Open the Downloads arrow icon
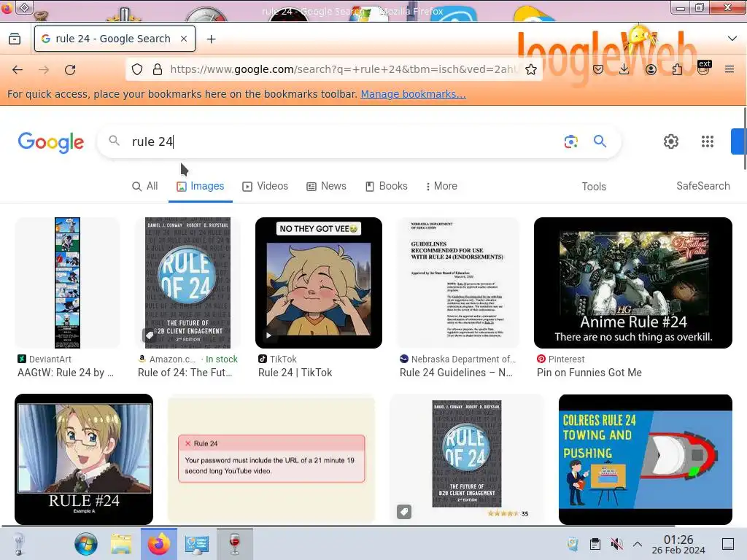747x560 pixels. click(x=624, y=69)
